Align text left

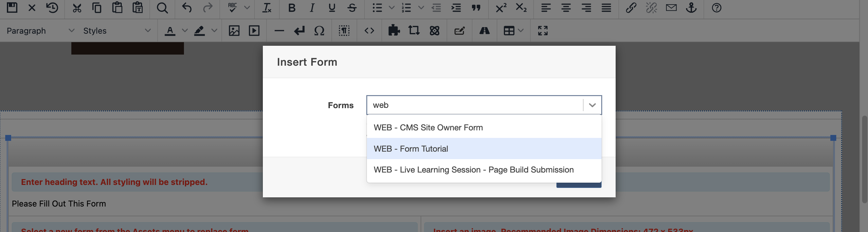tap(546, 8)
